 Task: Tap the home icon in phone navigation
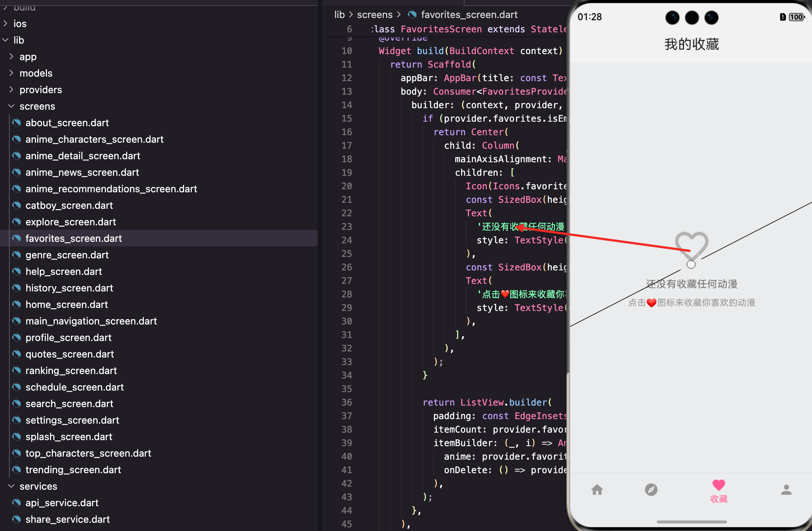[597, 490]
